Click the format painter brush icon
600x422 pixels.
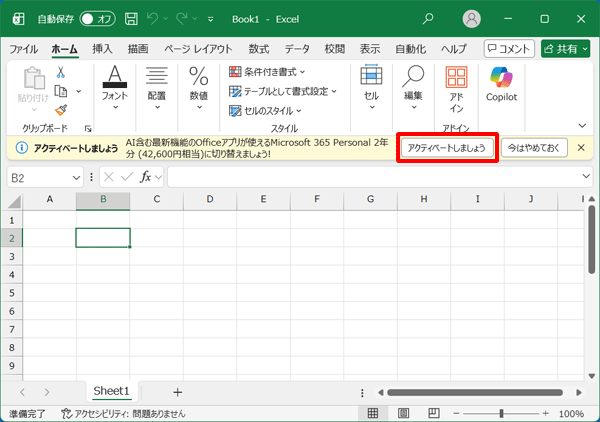point(61,110)
